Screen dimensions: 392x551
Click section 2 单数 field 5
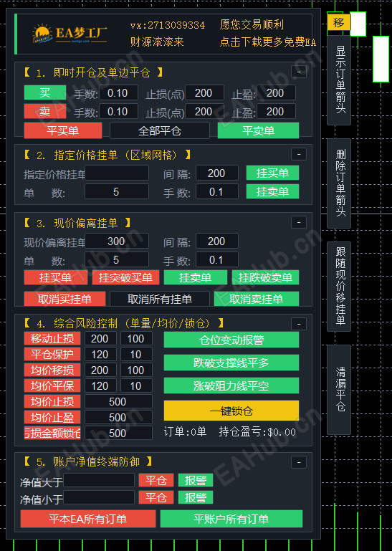tap(117, 192)
